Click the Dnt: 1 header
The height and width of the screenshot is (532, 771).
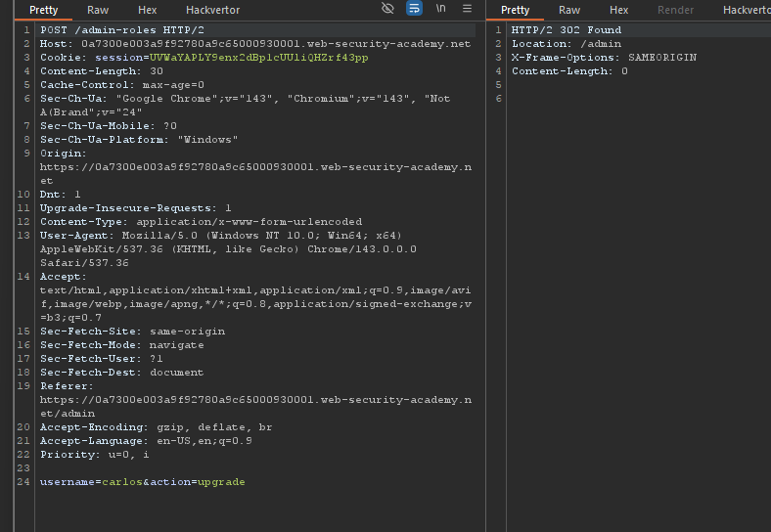click(x=60, y=195)
